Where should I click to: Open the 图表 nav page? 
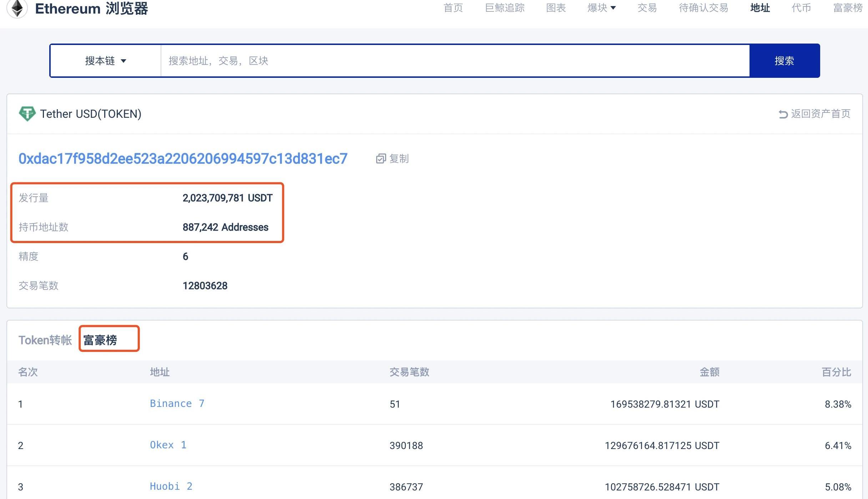[x=556, y=8]
